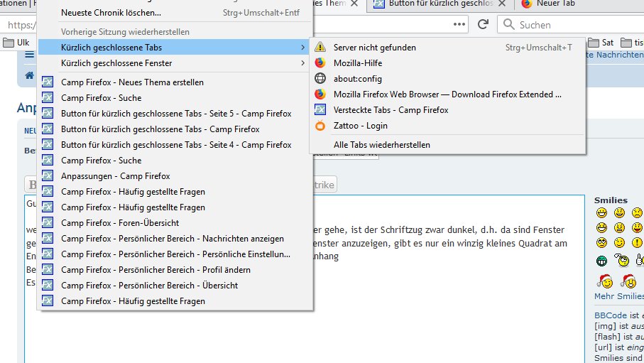Open the page actions three-dots icon
Image resolution: width=644 pixels, height=363 pixels.
459,25
